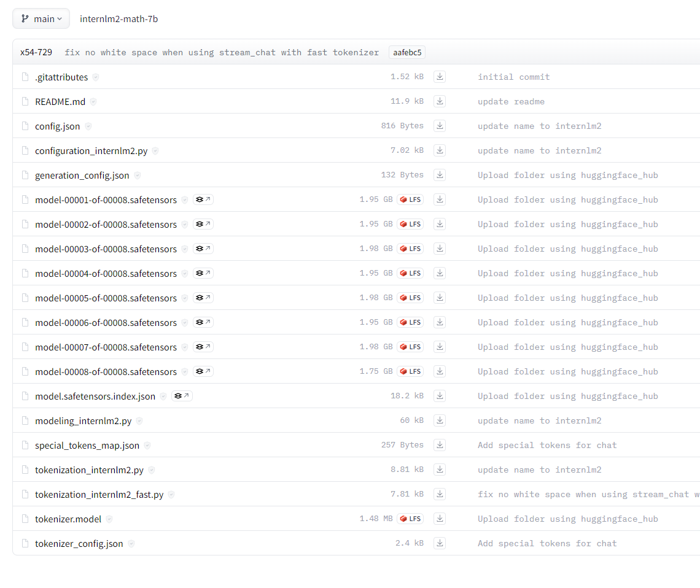Viewport: 700px width, 588px height.
Task: Open the main branch dropdown
Action: point(41,18)
